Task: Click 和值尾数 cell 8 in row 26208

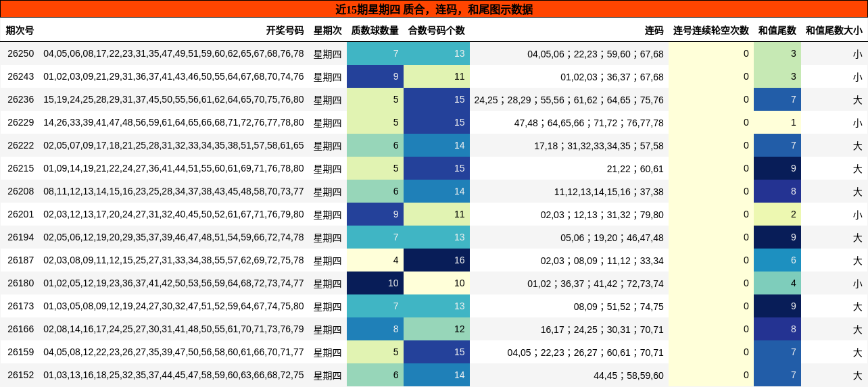Action: click(777, 191)
